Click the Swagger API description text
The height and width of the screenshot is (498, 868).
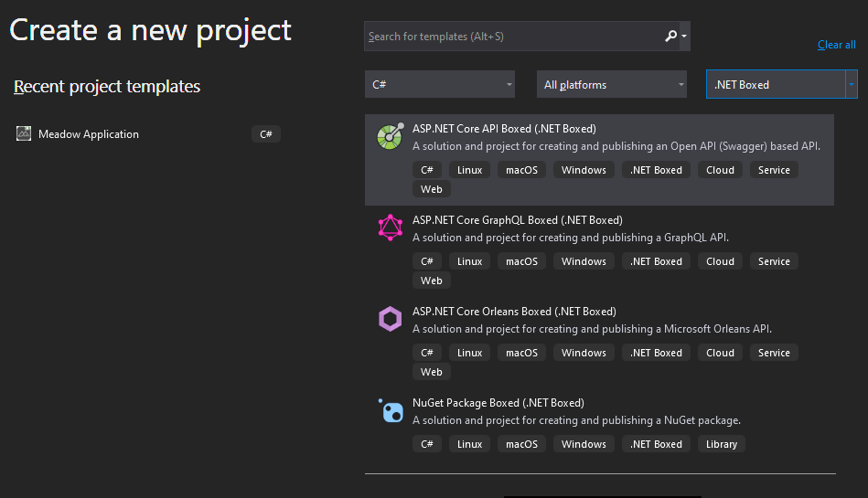(x=616, y=146)
